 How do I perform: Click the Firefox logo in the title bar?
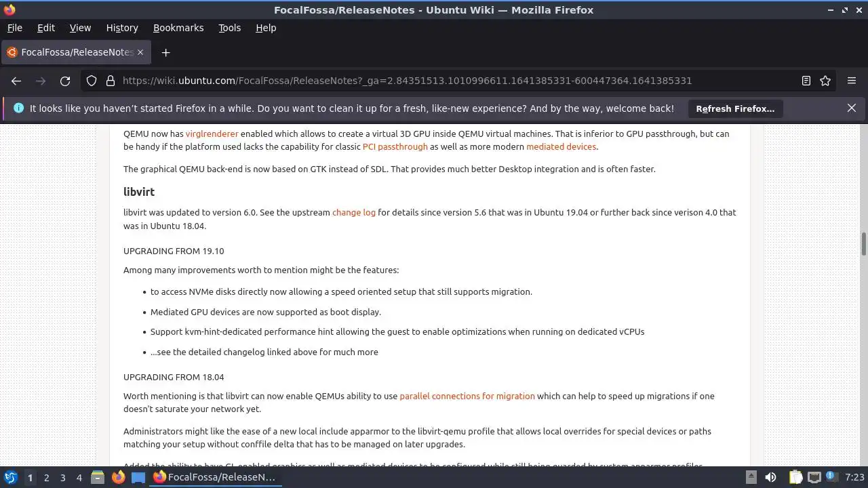(9, 9)
